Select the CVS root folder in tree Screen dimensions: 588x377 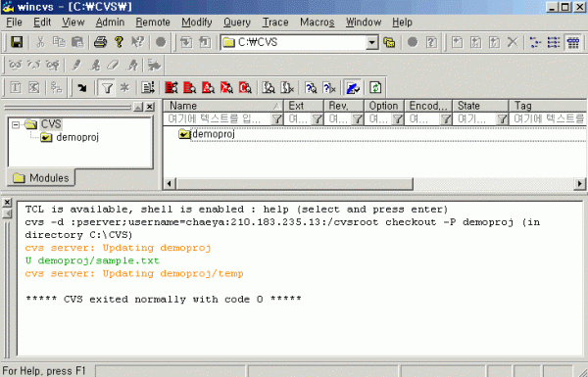tap(51, 124)
